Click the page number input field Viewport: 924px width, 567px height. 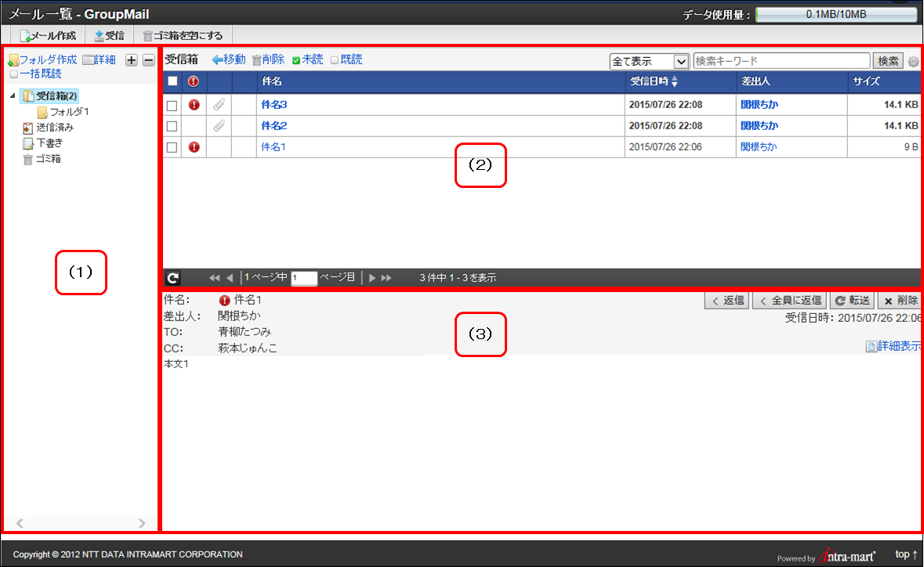(304, 278)
